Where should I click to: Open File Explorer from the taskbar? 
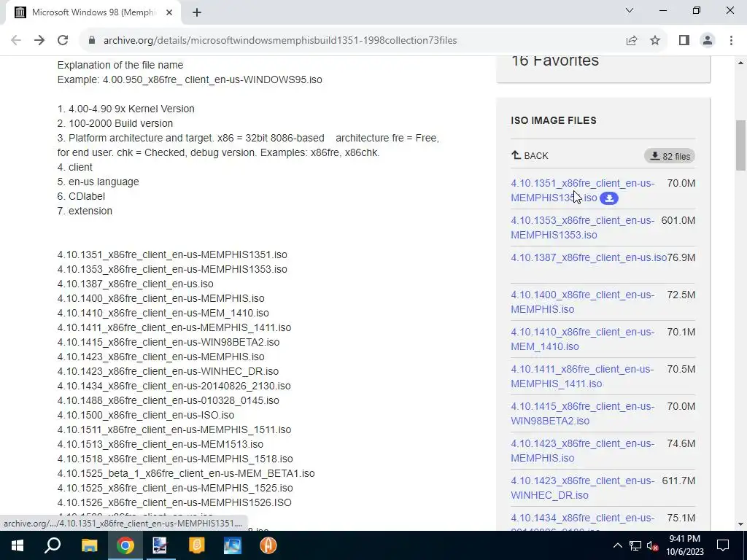tap(89, 545)
